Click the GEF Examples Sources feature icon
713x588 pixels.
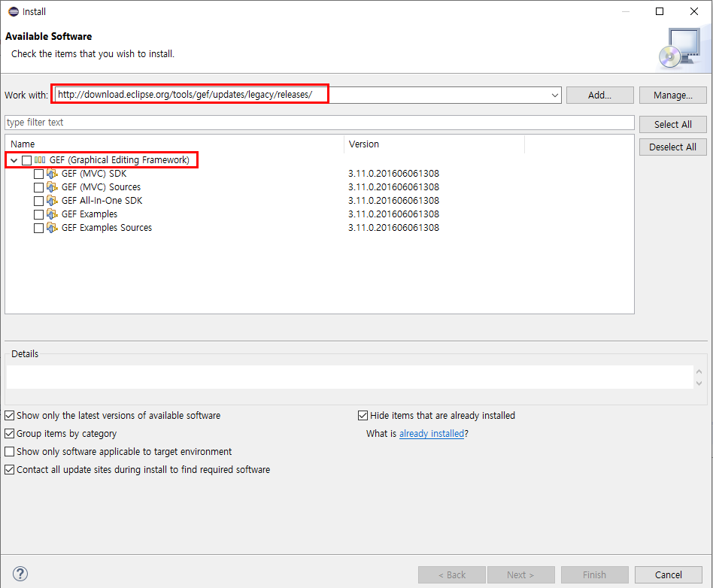coord(53,228)
